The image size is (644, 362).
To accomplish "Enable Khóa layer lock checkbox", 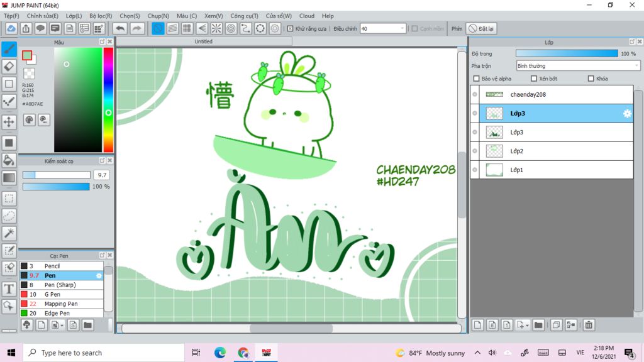I will 591,79.
